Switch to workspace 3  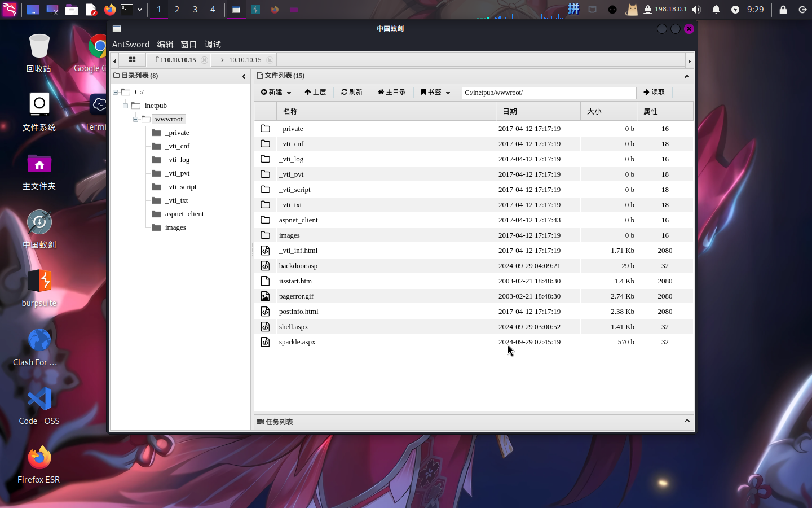(195, 10)
